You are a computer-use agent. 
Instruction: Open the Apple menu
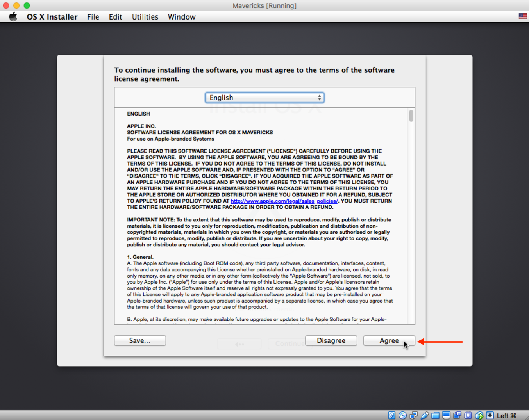13,17
